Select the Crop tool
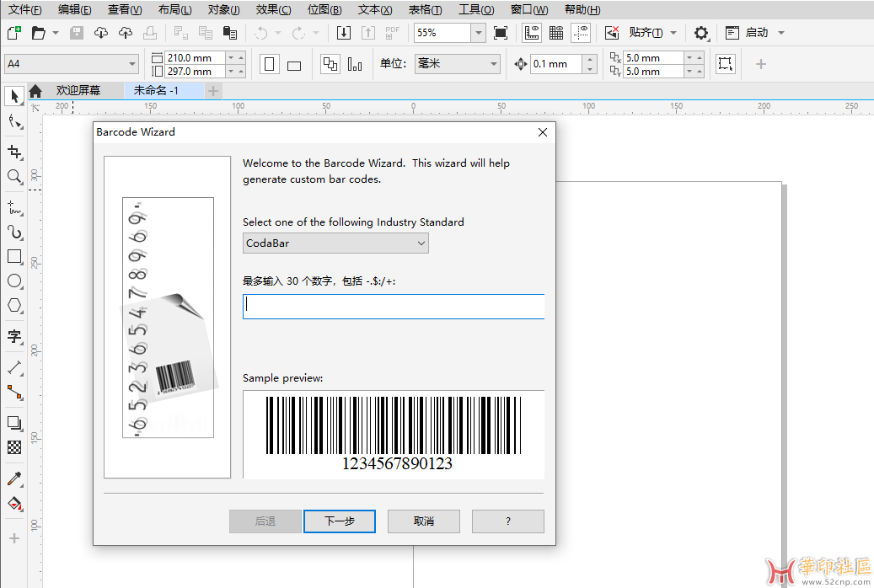 pos(14,152)
